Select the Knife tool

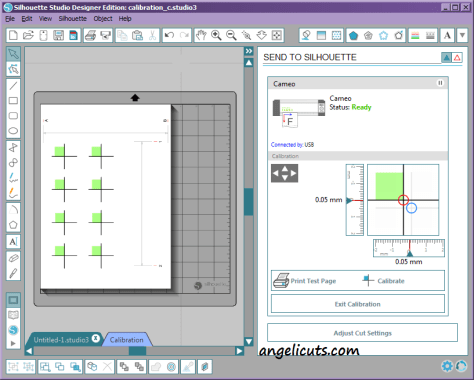click(13, 273)
